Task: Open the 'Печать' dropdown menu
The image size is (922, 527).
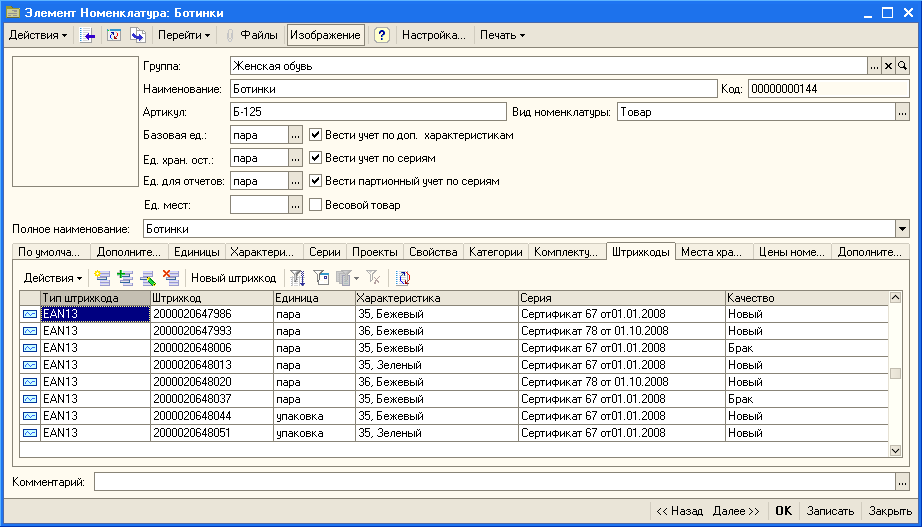Action: coord(502,35)
